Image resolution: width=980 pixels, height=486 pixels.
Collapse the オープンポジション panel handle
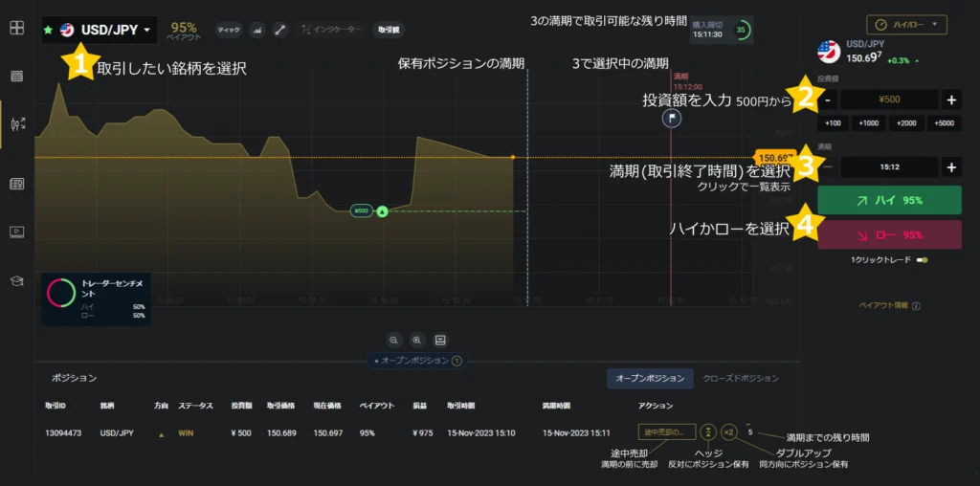pos(417,361)
